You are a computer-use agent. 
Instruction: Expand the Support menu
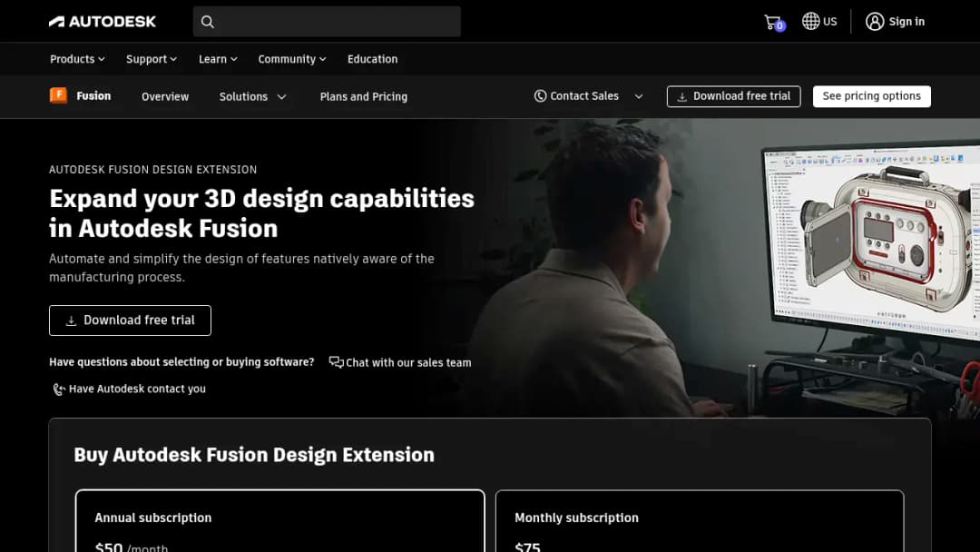pyautogui.click(x=152, y=59)
